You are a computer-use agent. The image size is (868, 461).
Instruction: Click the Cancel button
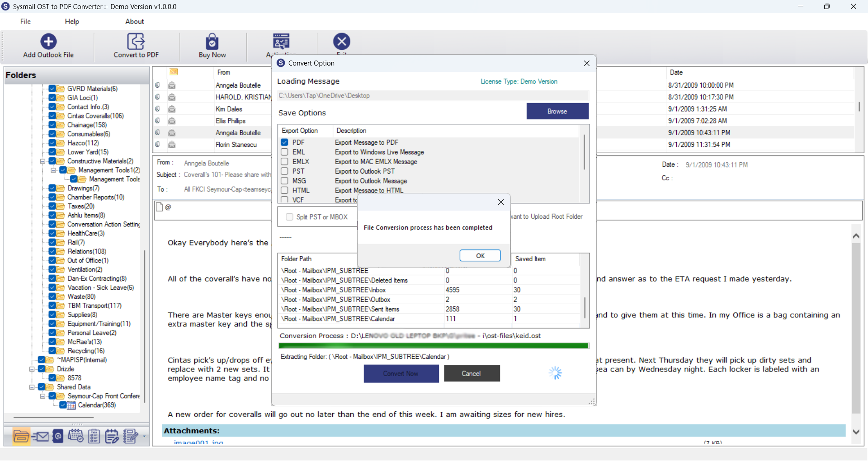pyautogui.click(x=472, y=374)
